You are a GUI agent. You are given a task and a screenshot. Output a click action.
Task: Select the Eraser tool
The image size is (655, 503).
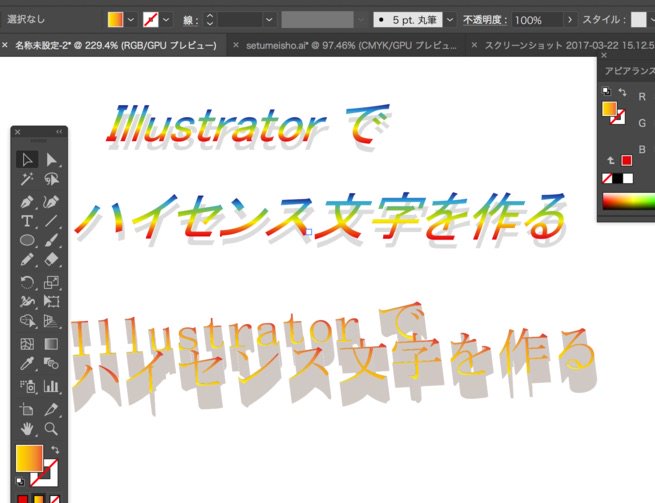click(51, 259)
